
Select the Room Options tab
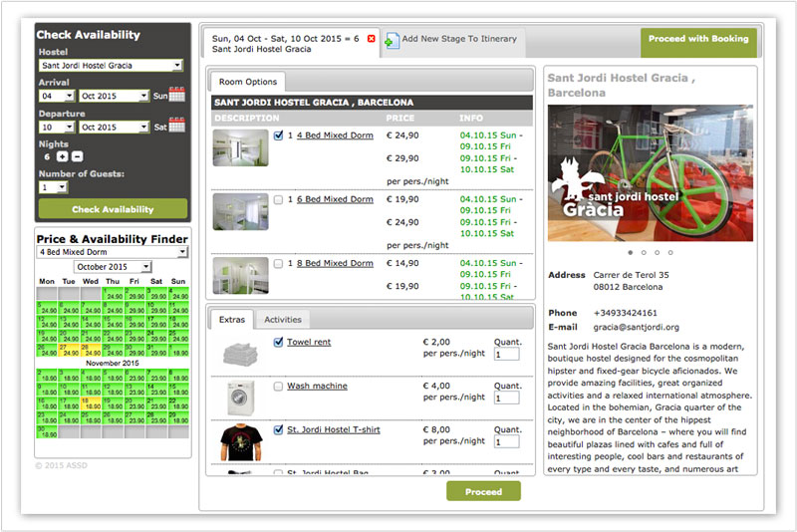tap(248, 82)
